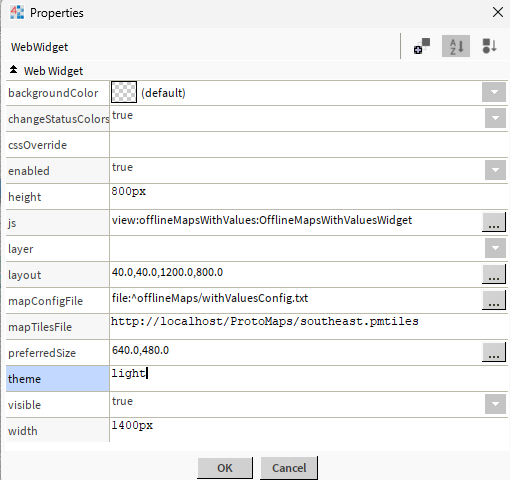510x480 pixels.
Task: Click the preferredSize value 640.0,480.0
Action: [140, 350]
